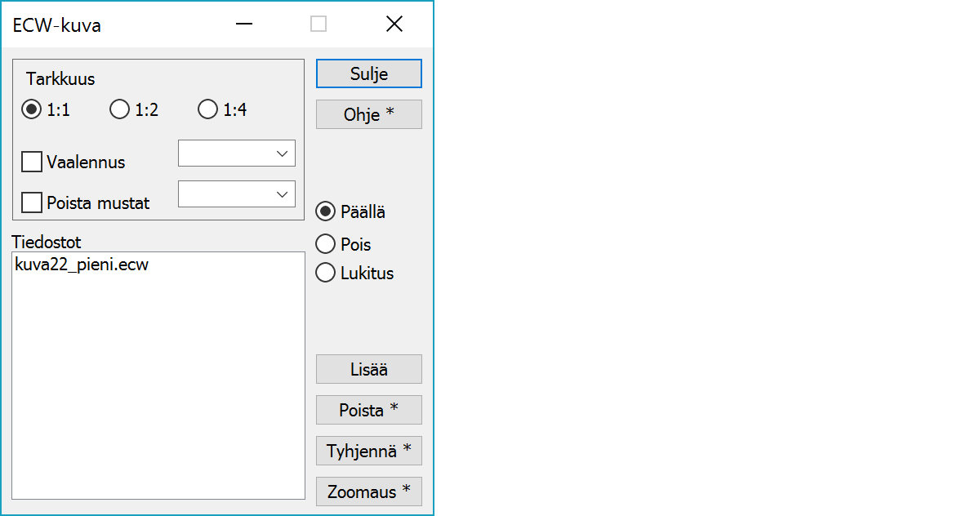Select kuva22_pieni.ecw in the file list
This screenshot has width=980, height=516.
pos(82,265)
